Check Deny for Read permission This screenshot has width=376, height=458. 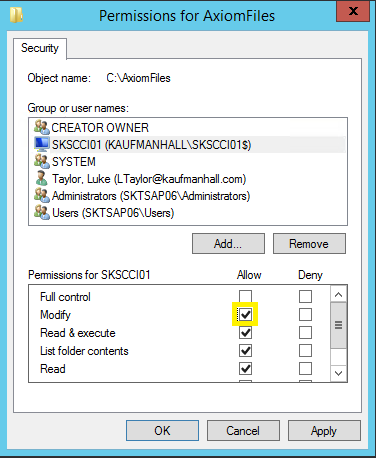coord(305,368)
